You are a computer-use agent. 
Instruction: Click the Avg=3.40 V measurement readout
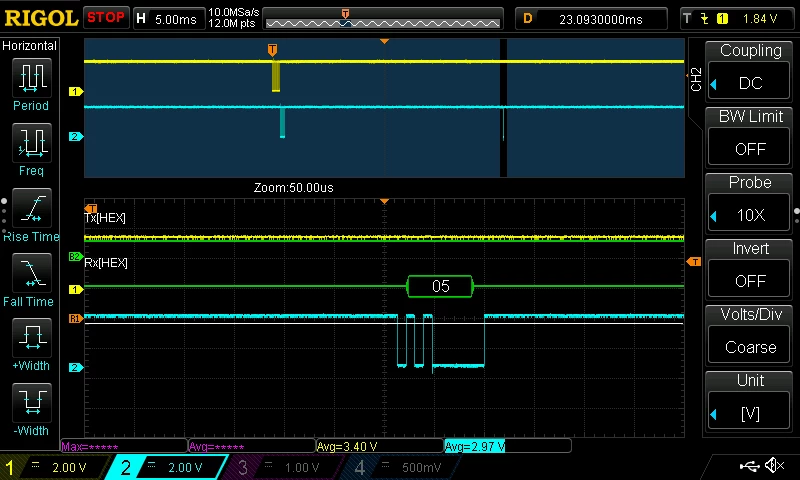pos(380,446)
